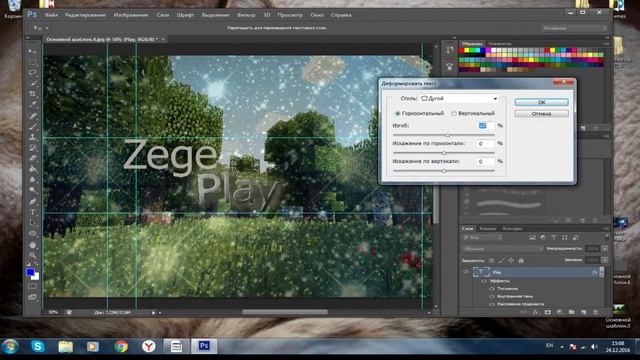
Task: Open workspace dropdown in options bar
Action: (574, 28)
